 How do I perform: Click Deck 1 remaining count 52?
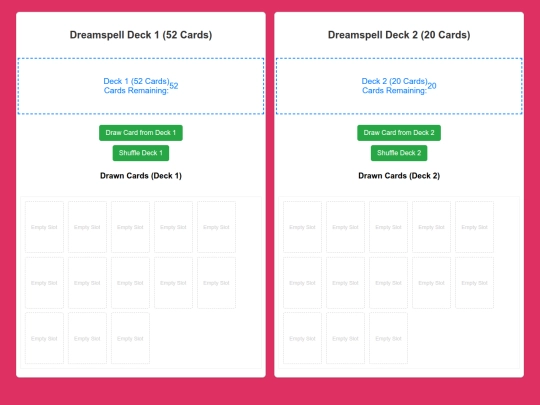174,86
